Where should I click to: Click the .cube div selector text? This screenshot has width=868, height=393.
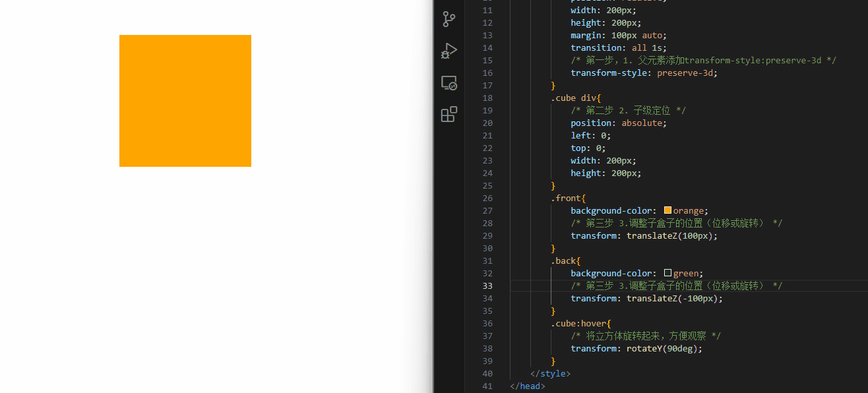pos(574,98)
